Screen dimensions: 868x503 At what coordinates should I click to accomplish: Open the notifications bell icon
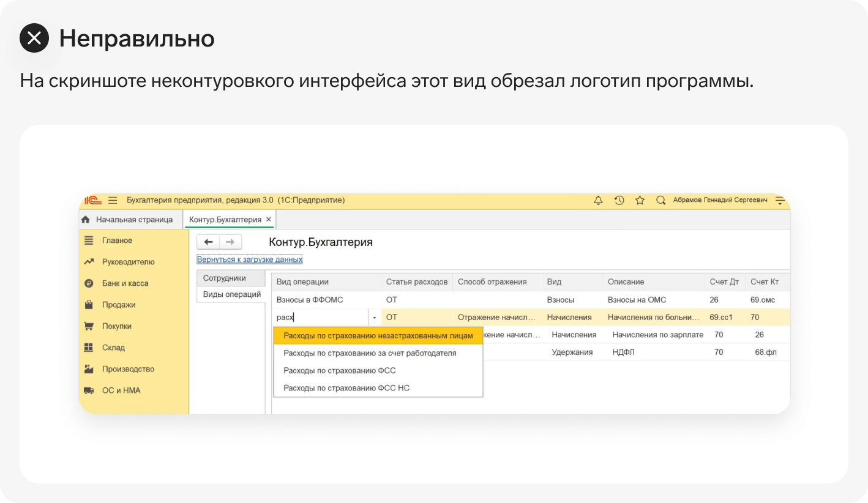pos(599,200)
